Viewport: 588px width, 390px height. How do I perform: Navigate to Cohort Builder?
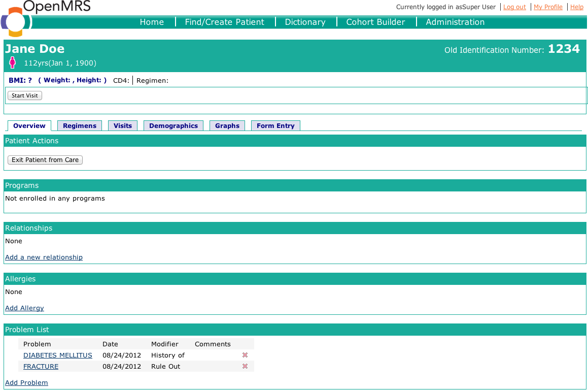(x=375, y=22)
